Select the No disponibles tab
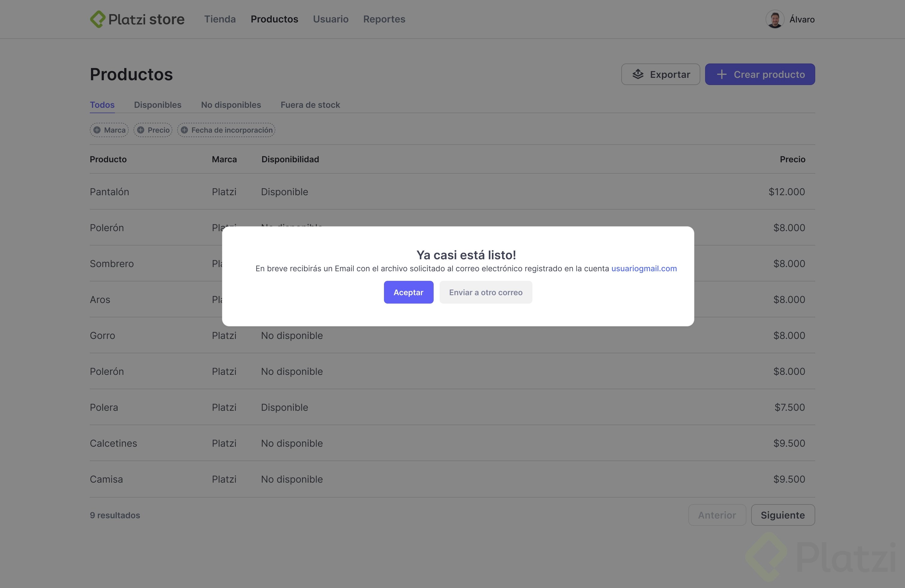 tap(231, 104)
